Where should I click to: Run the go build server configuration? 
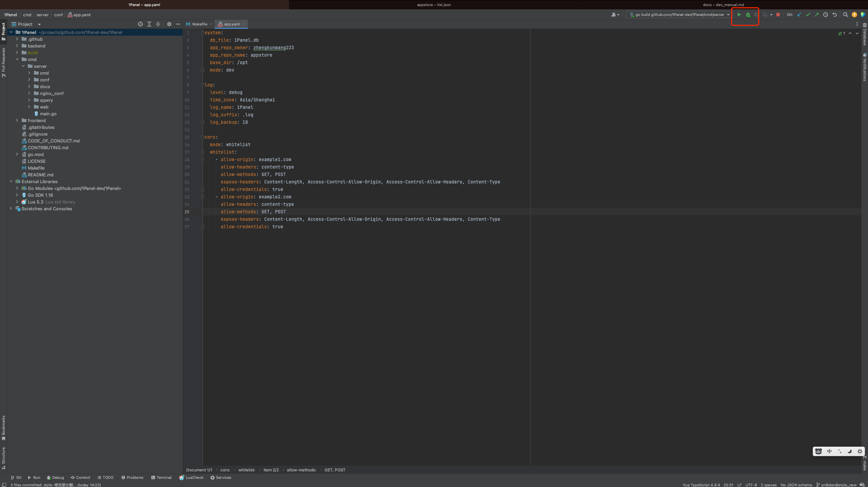click(x=739, y=15)
